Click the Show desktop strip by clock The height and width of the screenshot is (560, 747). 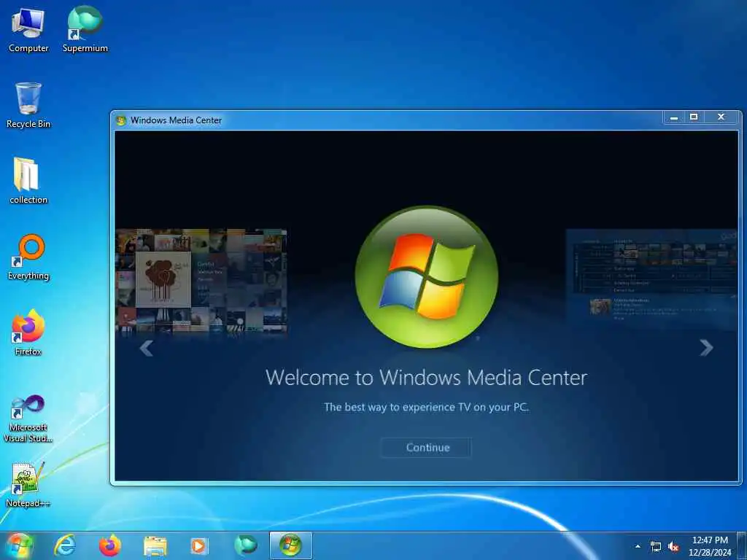coord(742,546)
